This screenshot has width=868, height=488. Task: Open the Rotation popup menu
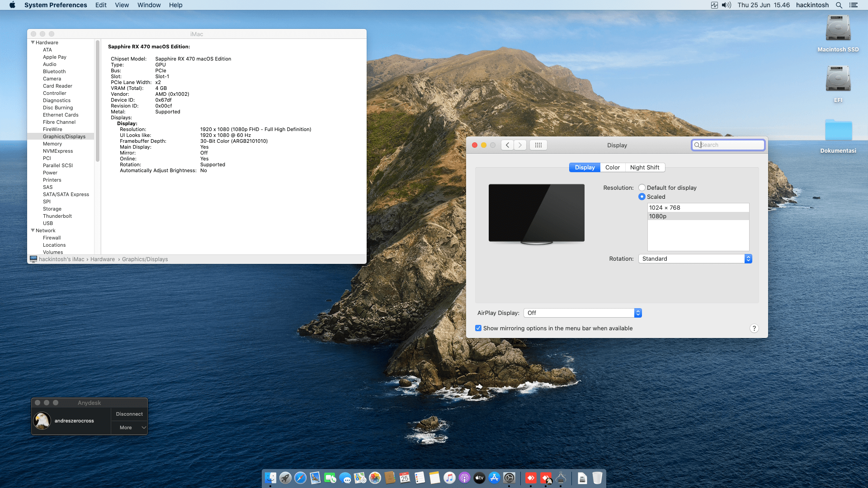click(695, 258)
